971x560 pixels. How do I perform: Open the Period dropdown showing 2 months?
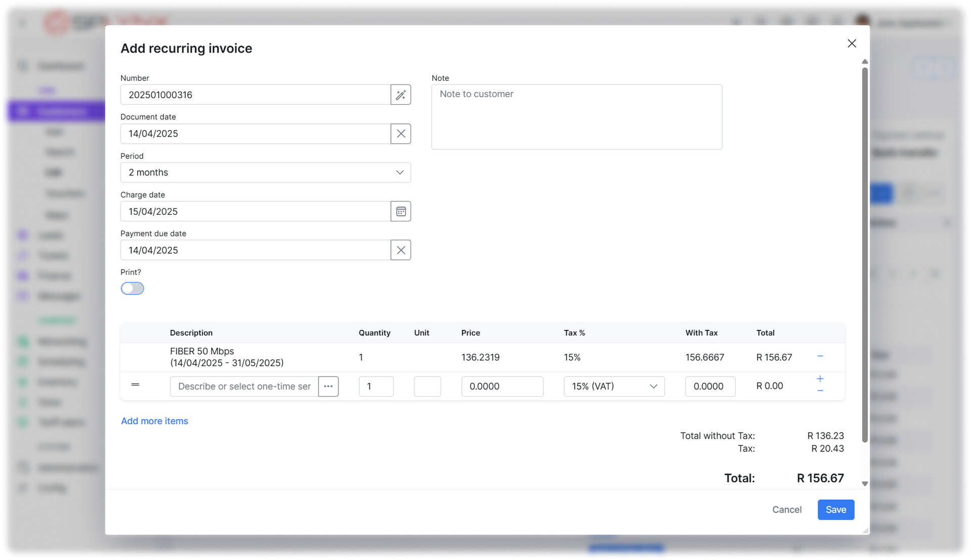tap(266, 173)
